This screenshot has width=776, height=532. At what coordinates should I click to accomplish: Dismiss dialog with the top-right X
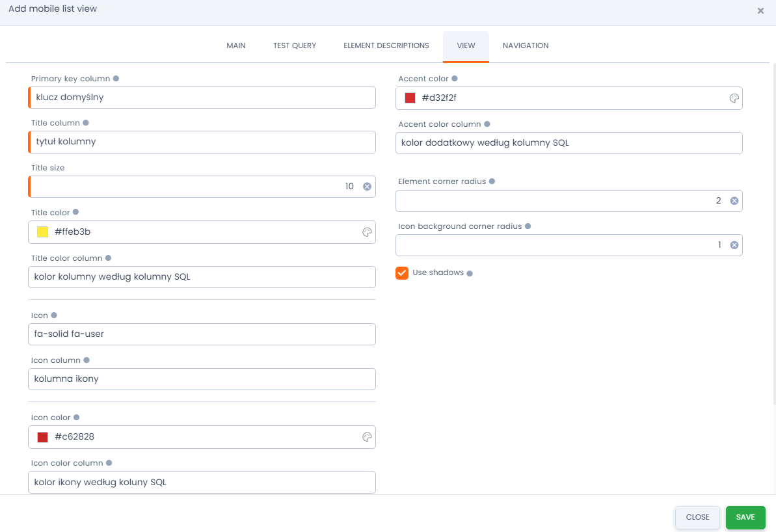[x=760, y=11]
